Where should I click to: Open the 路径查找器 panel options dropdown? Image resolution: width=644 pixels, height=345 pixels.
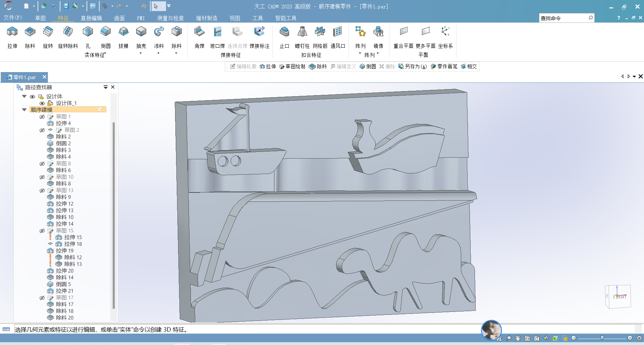(x=105, y=87)
